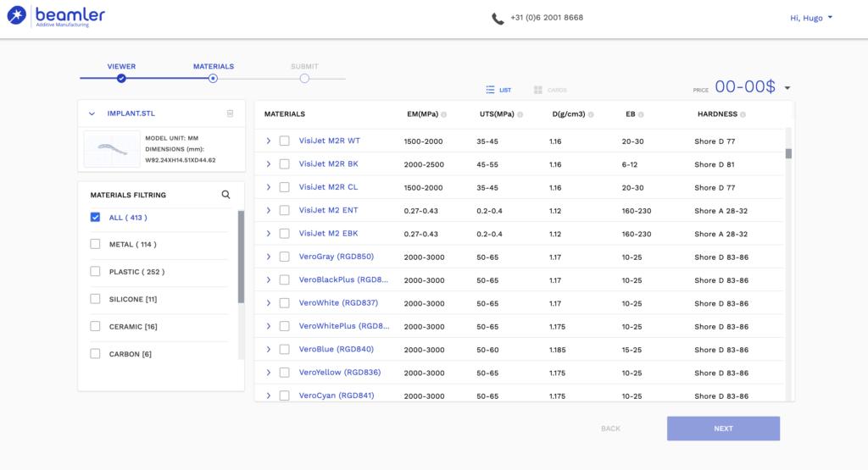Enable the CERAMIC [16] filter

pyautogui.click(x=95, y=326)
